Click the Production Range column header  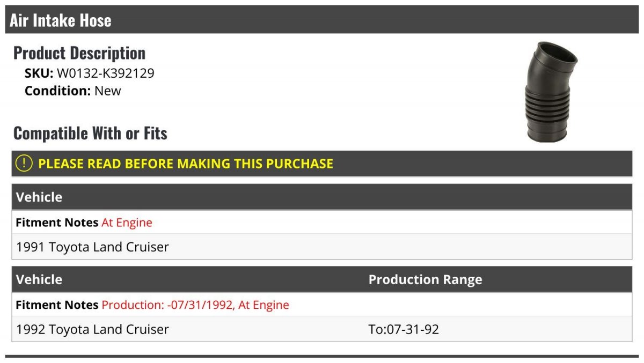pos(425,279)
